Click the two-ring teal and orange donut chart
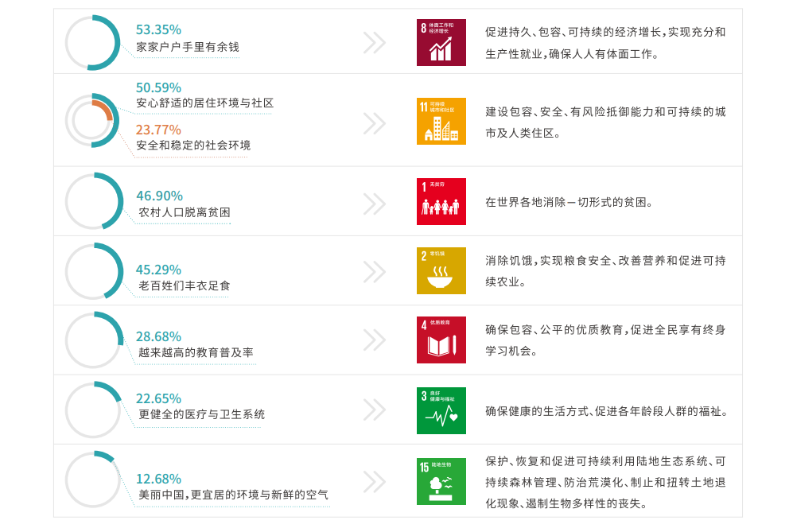The height and width of the screenshot is (532, 793). pyautogui.click(x=92, y=121)
